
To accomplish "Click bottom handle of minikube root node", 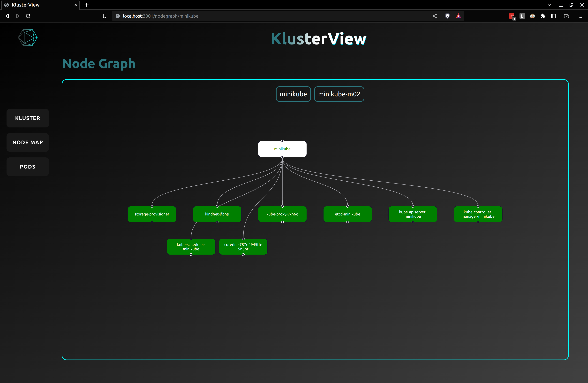I will (x=282, y=157).
